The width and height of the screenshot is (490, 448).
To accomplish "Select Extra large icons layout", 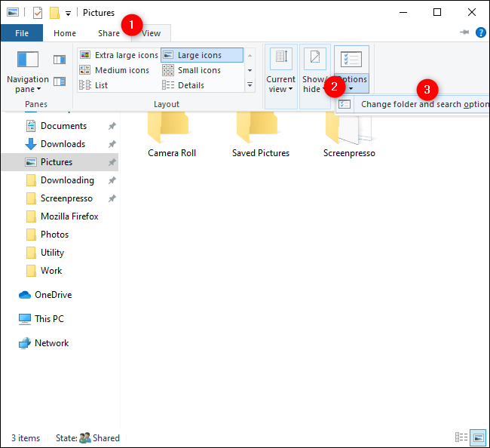I will click(x=119, y=55).
